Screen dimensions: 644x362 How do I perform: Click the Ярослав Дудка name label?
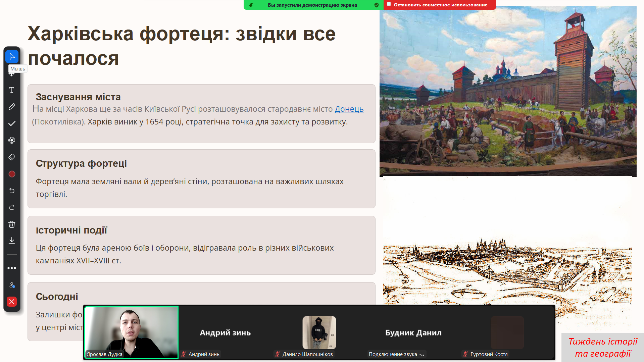[x=105, y=354]
